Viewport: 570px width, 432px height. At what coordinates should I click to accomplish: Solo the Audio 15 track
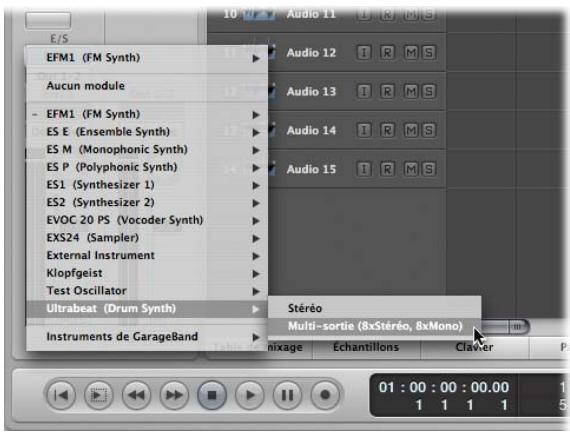point(429,169)
